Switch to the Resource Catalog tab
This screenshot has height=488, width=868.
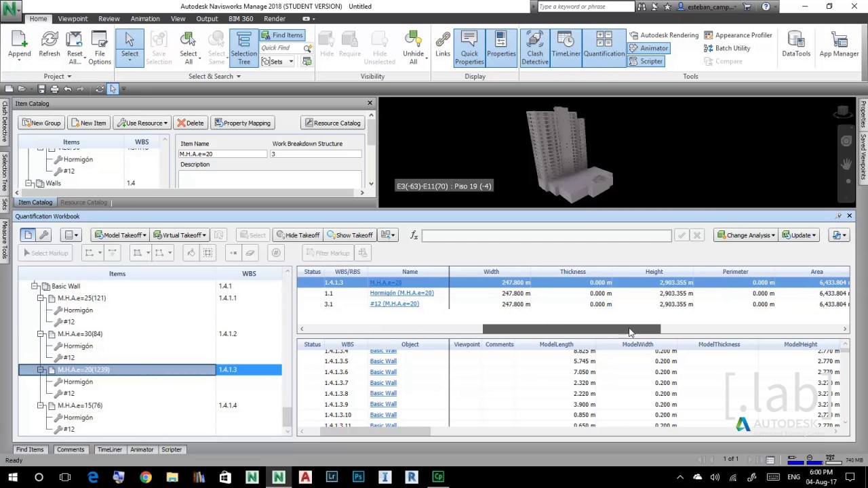coord(83,202)
